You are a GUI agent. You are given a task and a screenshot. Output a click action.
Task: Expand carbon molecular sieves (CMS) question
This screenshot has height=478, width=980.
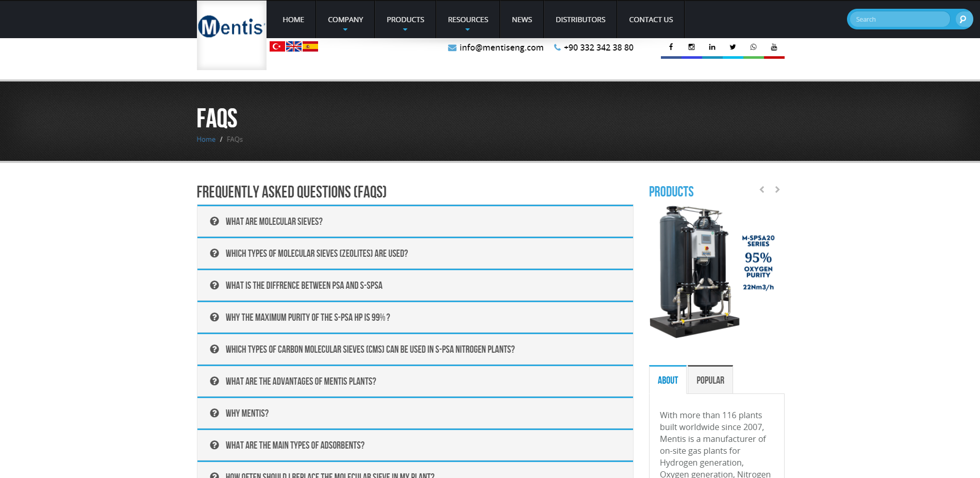click(x=415, y=349)
